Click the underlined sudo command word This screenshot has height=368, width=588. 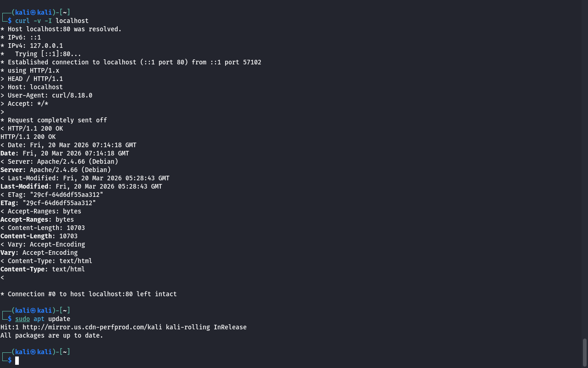pyautogui.click(x=22, y=319)
